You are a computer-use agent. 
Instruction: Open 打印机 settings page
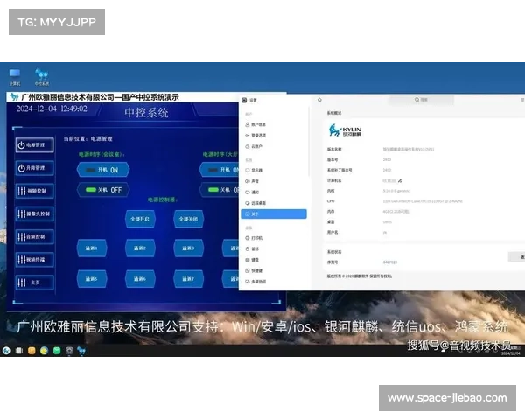point(274,238)
